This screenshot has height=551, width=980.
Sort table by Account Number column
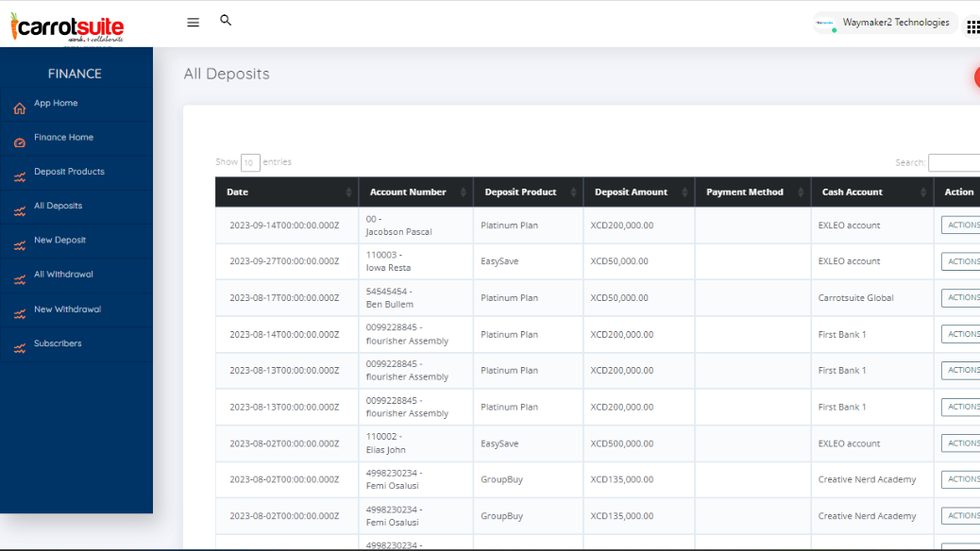pyautogui.click(x=414, y=192)
